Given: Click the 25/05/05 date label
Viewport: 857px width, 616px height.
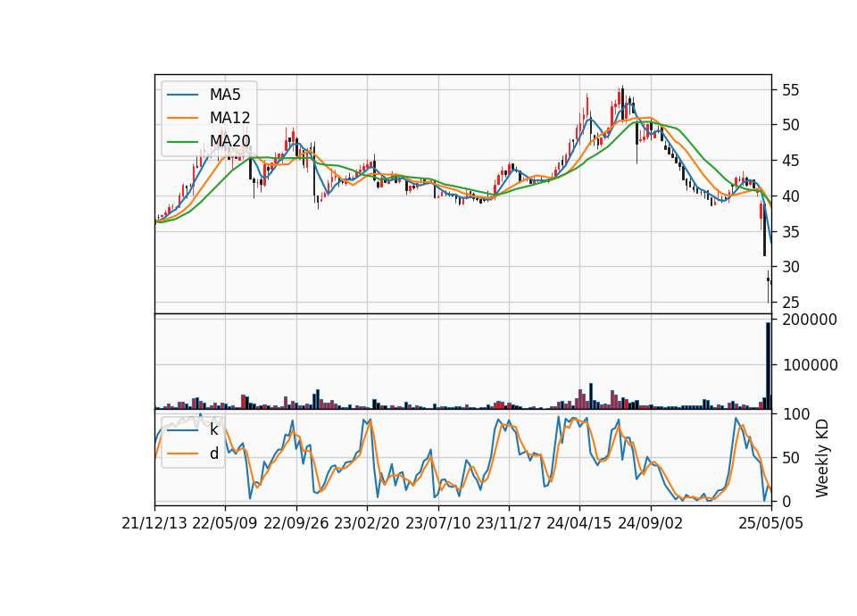Looking at the screenshot, I should [771, 523].
